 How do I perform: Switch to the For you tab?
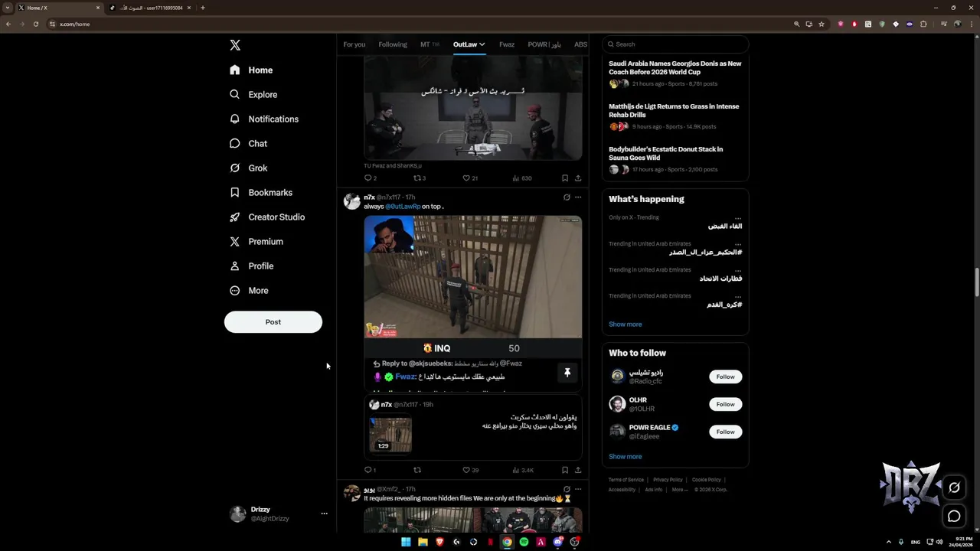click(354, 44)
